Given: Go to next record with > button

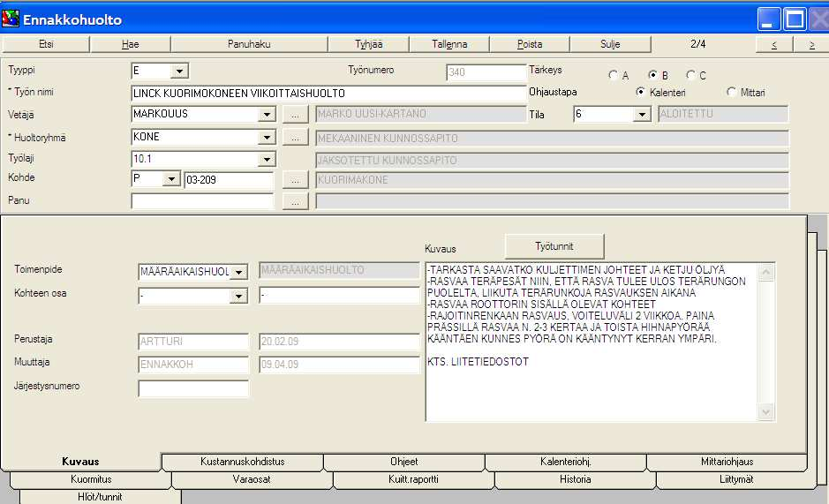Looking at the screenshot, I should (x=811, y=44).
